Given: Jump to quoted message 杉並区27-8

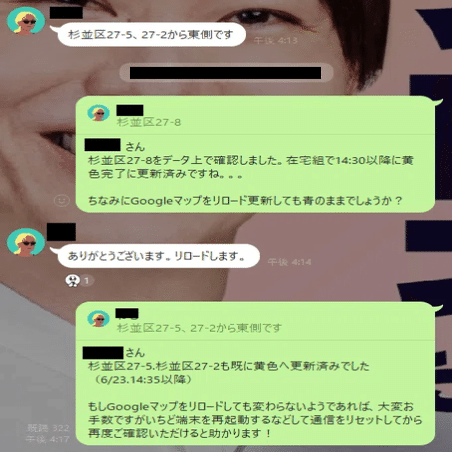Looking at the screenshot, I should [x=149, y=122].
